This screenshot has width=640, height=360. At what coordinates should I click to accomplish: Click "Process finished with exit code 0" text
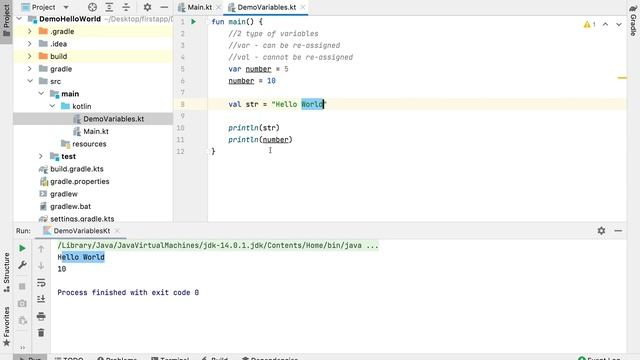[128, 293]
